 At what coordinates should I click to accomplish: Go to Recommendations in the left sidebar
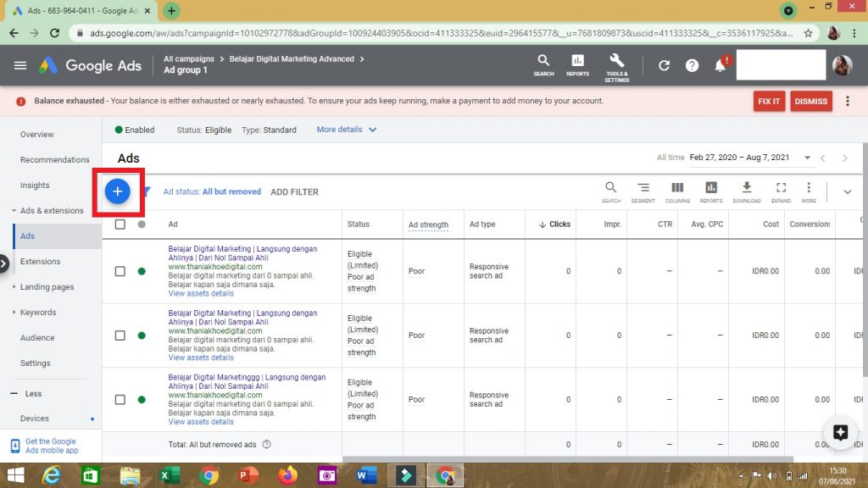(x=54, y=159)
